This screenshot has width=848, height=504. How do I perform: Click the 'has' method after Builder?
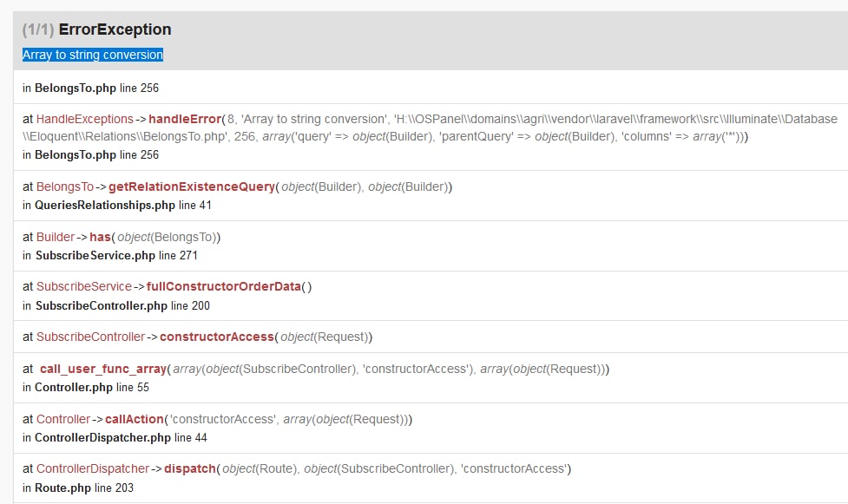[101, 237]
